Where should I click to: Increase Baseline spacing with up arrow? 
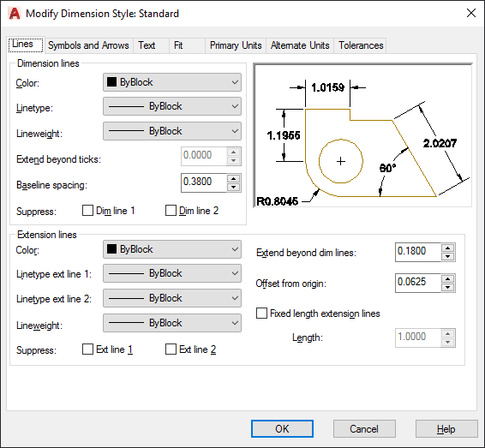coord(234,179)
